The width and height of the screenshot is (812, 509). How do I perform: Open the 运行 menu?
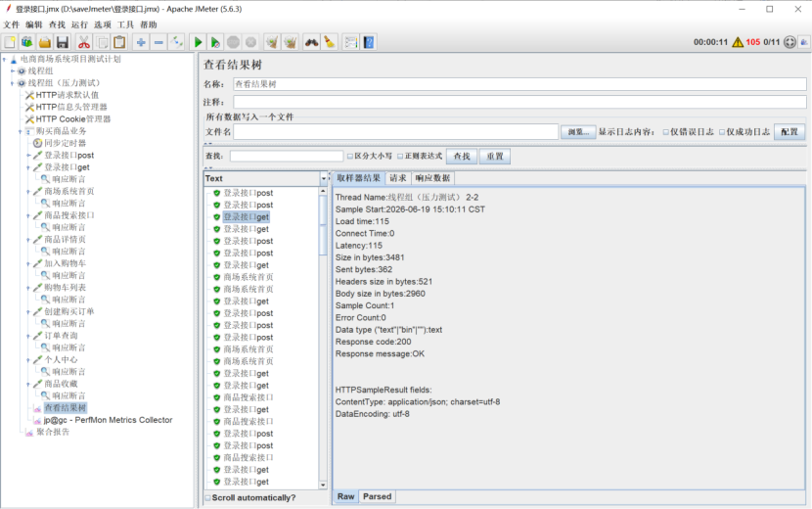pyautogui.click(x=79, y=24)
